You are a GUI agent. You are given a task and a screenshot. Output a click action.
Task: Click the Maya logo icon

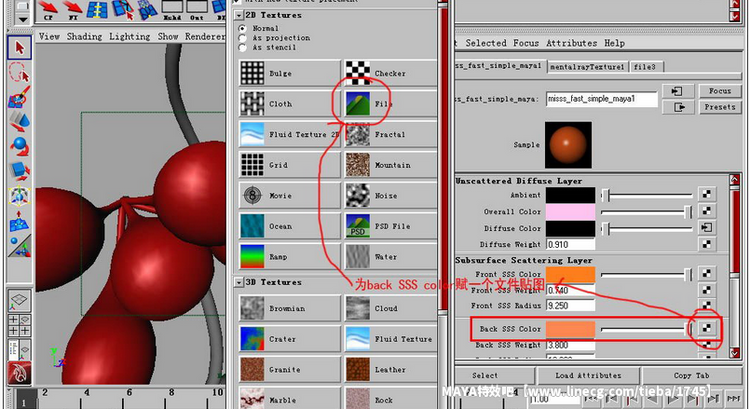pos(19,374)
